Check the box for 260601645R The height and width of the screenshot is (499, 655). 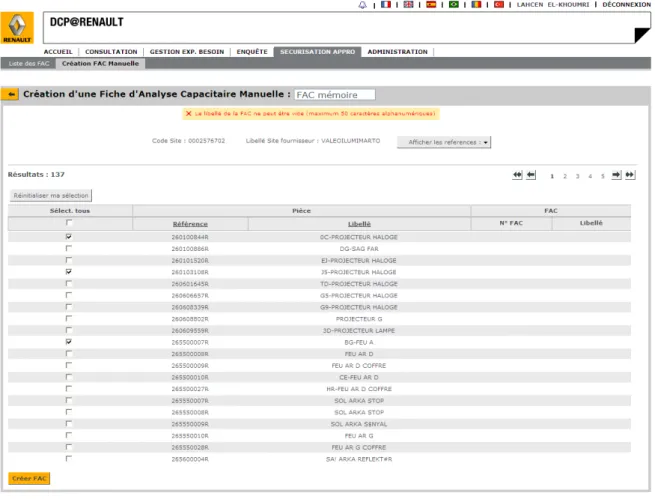pos(69,284)
